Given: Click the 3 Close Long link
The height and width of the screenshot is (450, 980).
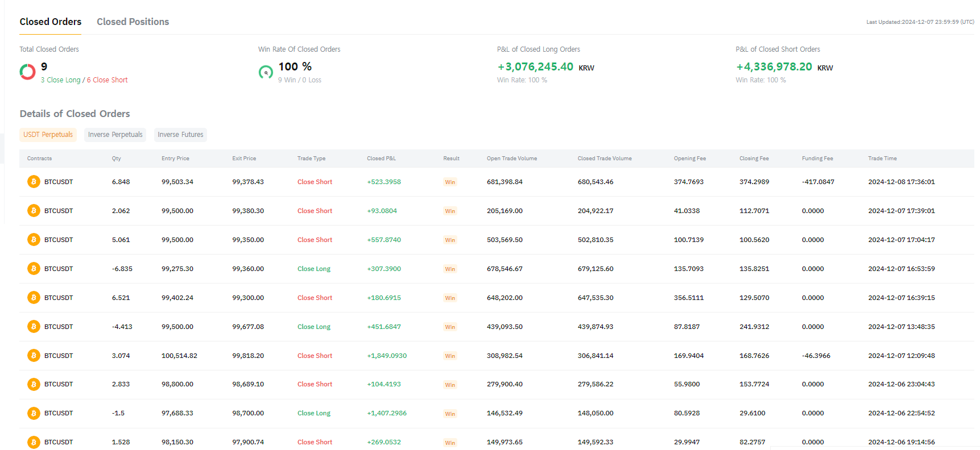Looking at the screenshot, I should click(61, 80).
